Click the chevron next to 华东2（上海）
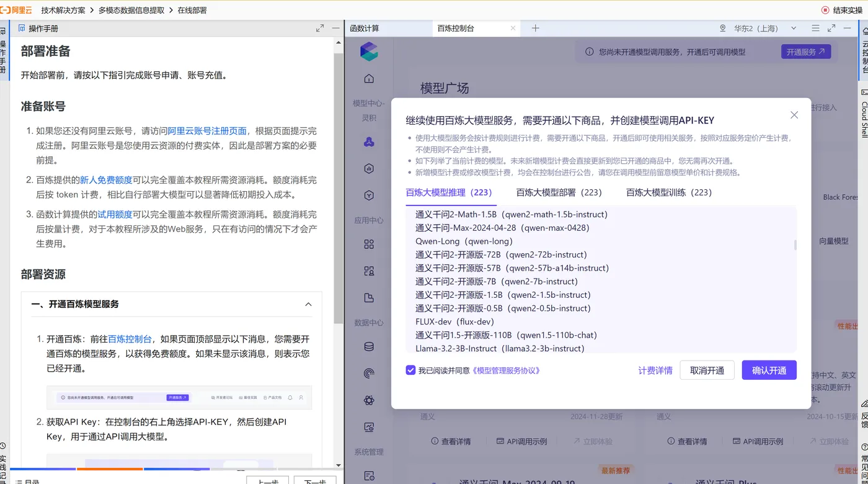The height and width of the screenshot is (484, 868). click(794, 29)
